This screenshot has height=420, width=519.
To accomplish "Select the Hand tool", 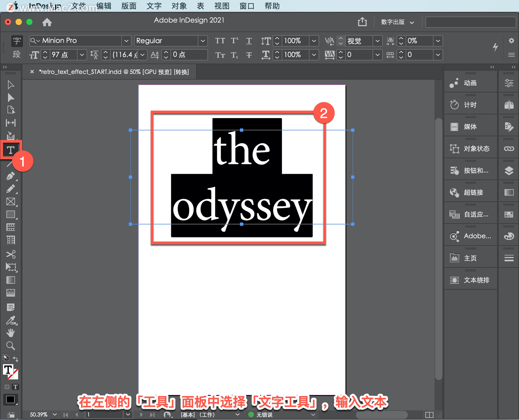I will tap(11, 333).
